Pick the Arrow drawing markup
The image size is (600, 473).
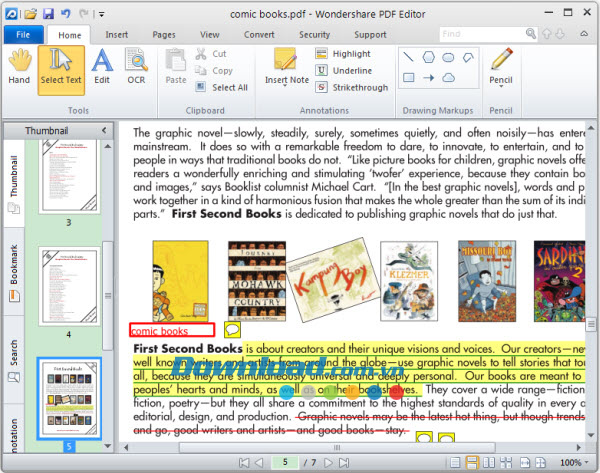[429, 78]
